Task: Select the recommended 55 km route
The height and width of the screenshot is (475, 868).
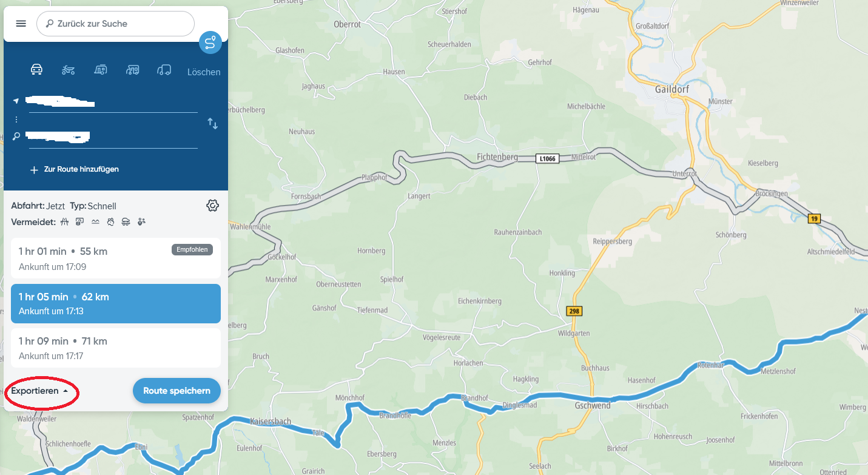Action: pyautogui.click(x=116, y=258)
